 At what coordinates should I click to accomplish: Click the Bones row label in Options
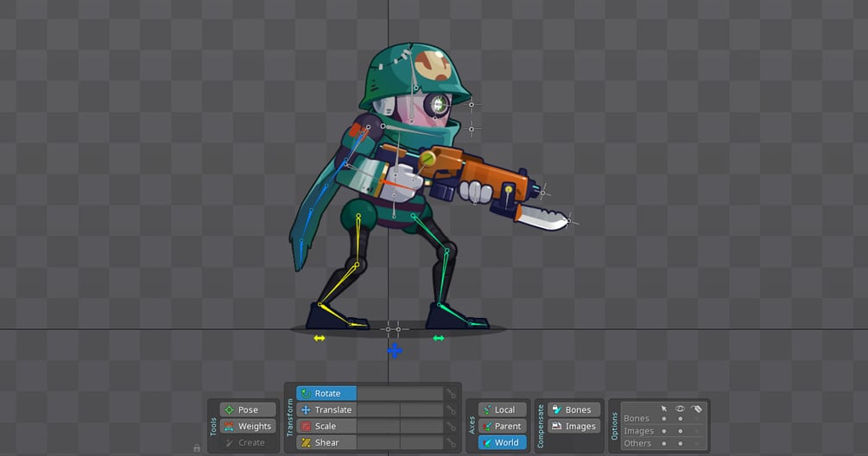click(636, 419)
